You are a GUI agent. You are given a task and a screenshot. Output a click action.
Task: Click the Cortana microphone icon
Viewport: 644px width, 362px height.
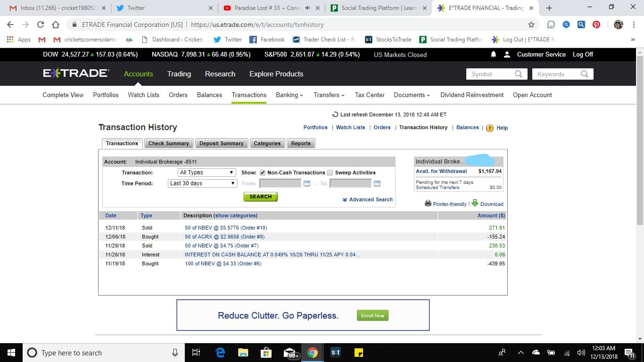click(x=175, y=353)
